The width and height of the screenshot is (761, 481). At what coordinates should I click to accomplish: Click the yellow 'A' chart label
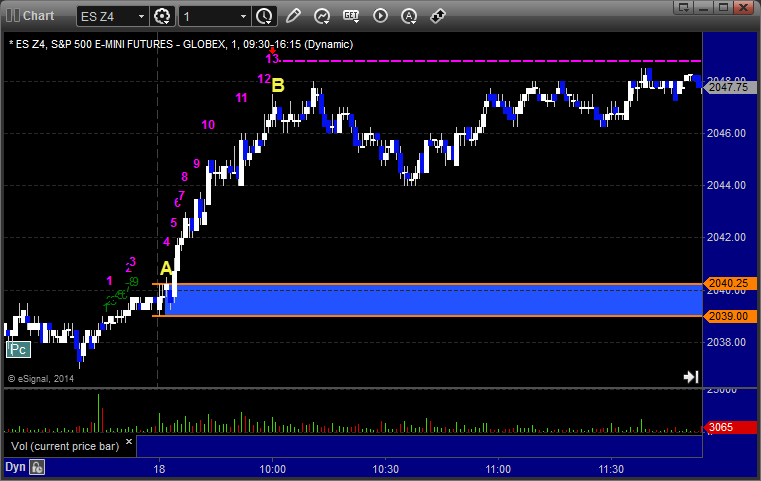pyautogui.click(x=166, y=268)
